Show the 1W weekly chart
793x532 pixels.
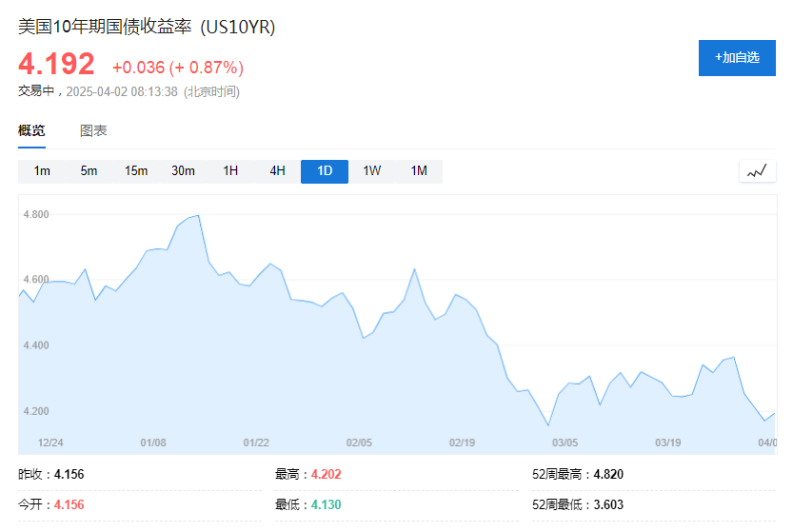(x=371, y=171)
